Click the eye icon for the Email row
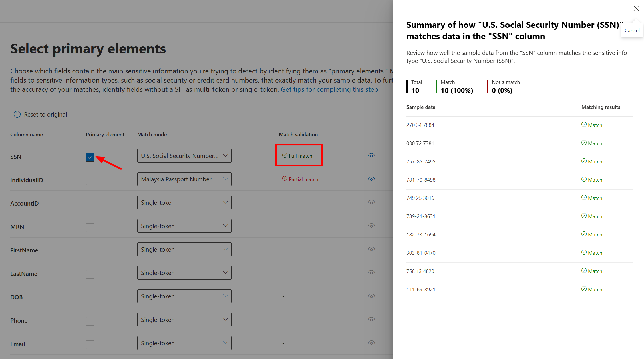 [371, 343]
